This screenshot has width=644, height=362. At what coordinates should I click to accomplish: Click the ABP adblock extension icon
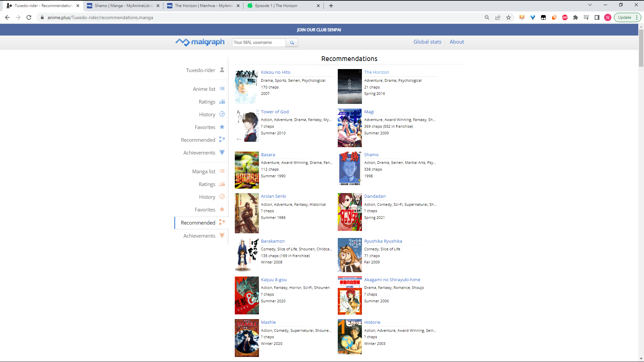565,17
